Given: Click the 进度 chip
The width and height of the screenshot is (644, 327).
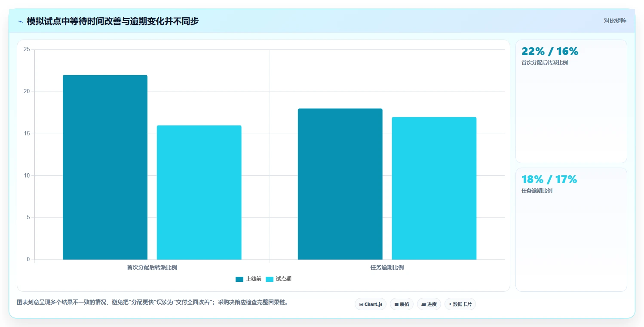Looking at the screenshot, I should 429,304.
